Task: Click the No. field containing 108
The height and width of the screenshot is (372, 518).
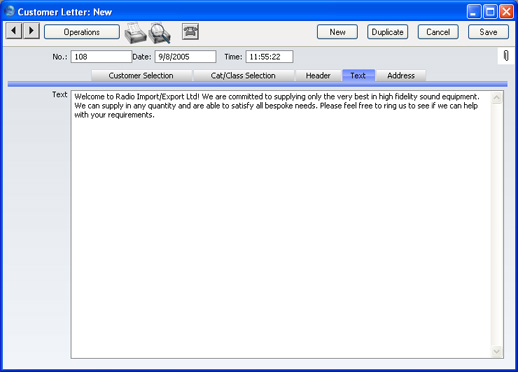Action: pos(101,57)
